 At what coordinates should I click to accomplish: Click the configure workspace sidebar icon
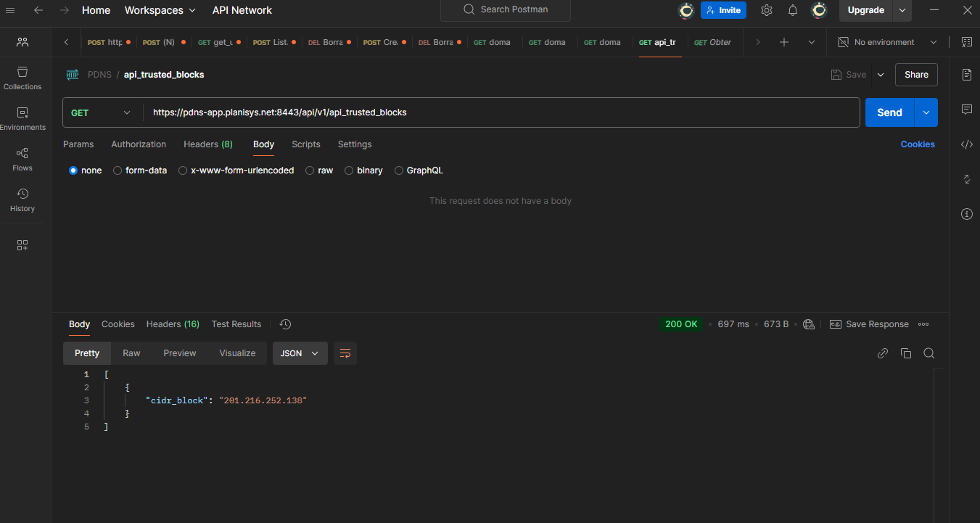(x=22, y=245)
